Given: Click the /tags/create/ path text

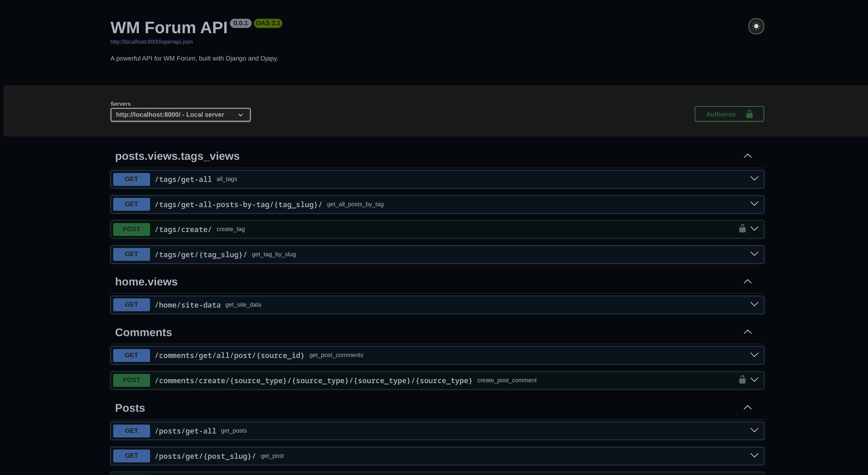Looking at the screenshot, I should coord(183,230).
